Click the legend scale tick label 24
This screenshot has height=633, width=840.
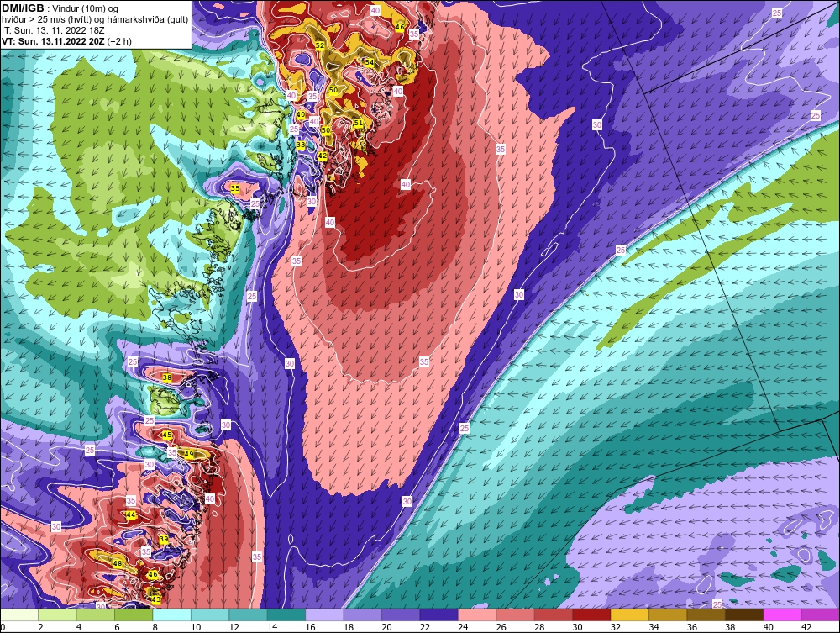pos(463,627)
